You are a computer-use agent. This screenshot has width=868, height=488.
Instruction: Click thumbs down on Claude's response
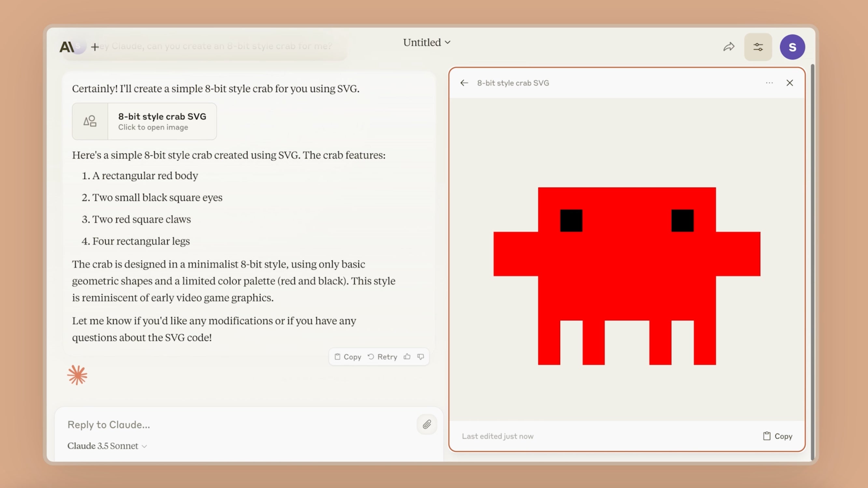pos(421,356)
